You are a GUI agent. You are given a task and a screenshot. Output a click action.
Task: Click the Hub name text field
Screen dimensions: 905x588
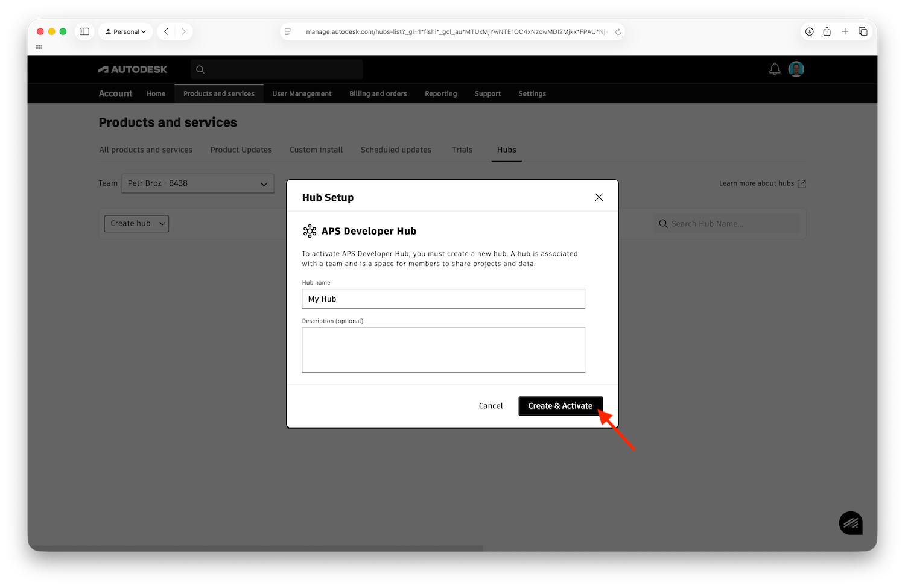tap(443, 299)
